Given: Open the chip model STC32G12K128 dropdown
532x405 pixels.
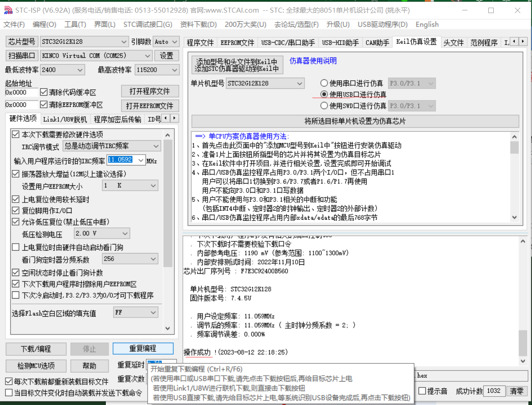Looking at the screenshot, I should (84, 41).
